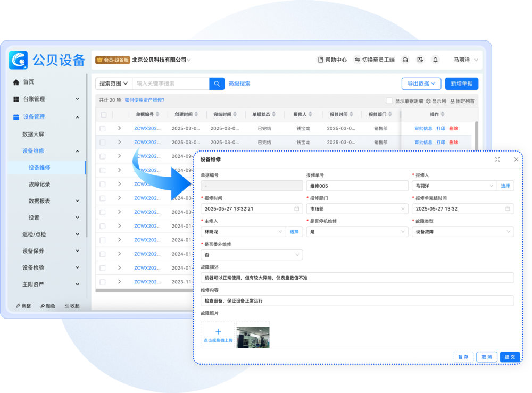Click 审批信息 in first row
The image size is (532, 393).
[423, 129]
